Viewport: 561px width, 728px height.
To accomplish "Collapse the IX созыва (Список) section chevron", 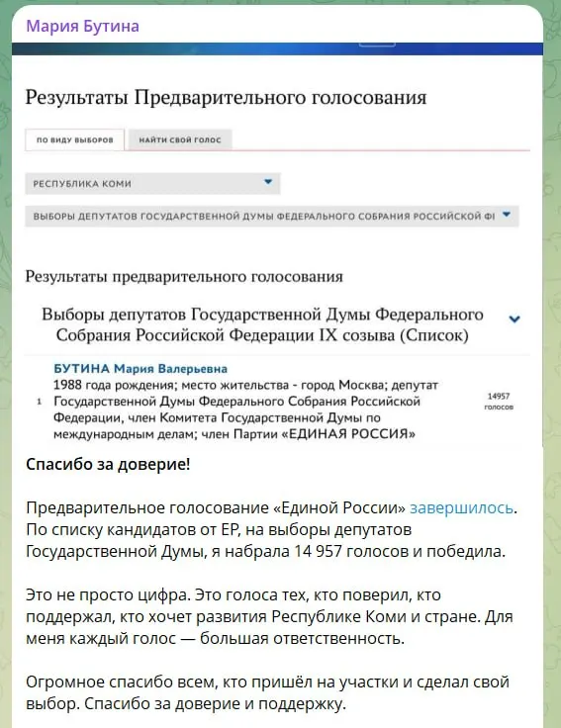I will tap(514, 318).
